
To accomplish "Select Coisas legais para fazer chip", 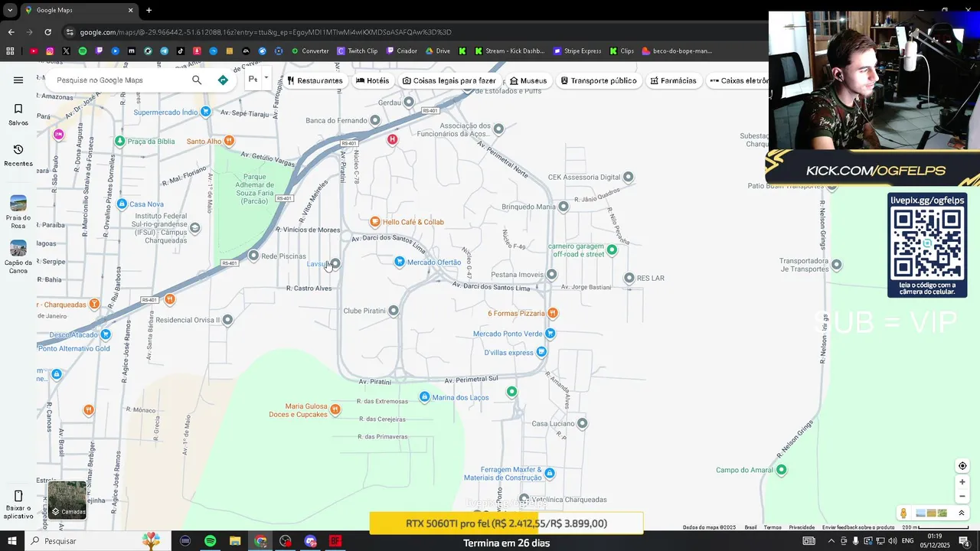I will 449,80.
